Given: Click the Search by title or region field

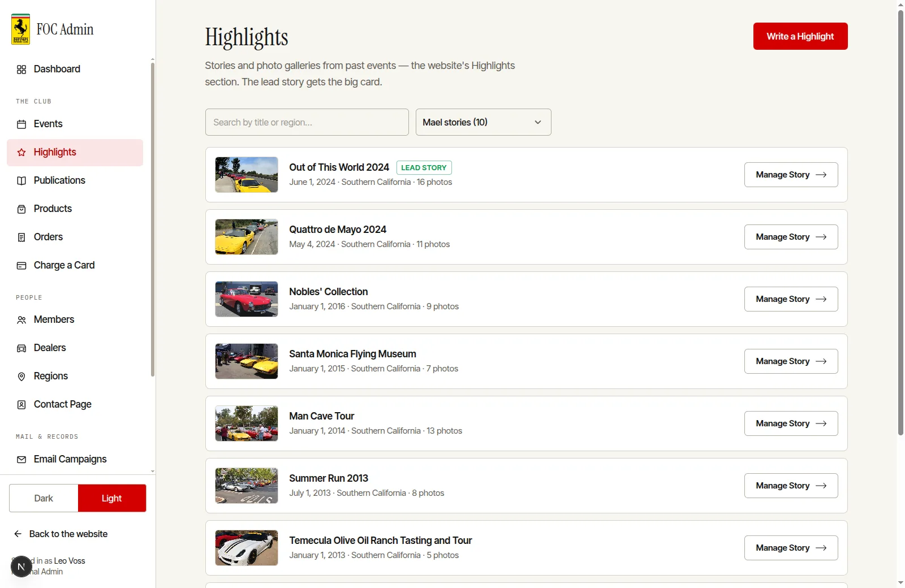Looking at the screenshot, I should (307, 122).
